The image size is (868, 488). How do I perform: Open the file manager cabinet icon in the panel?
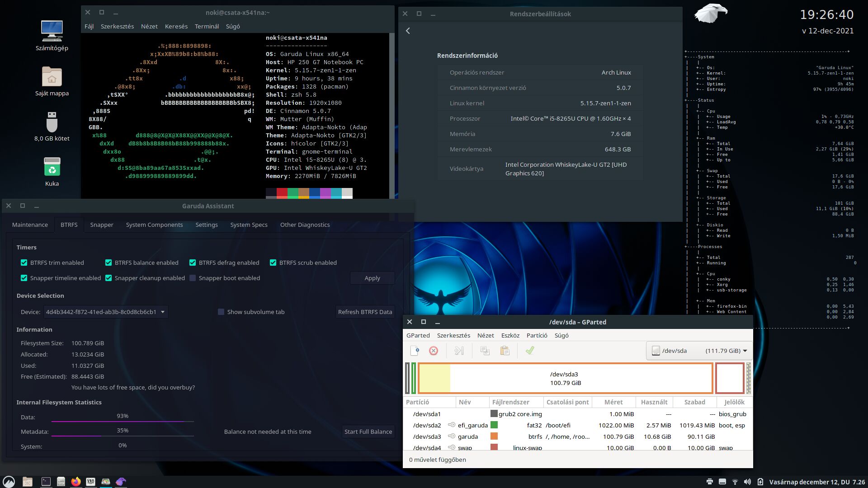[61, 482]
